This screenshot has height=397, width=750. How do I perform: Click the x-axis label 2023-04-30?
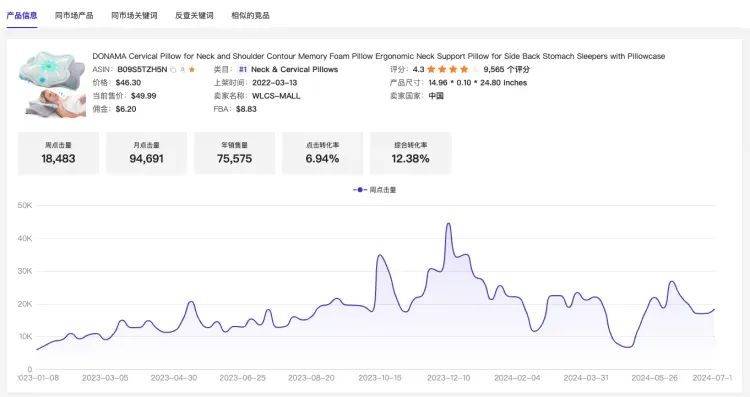(x=174, y=378)
